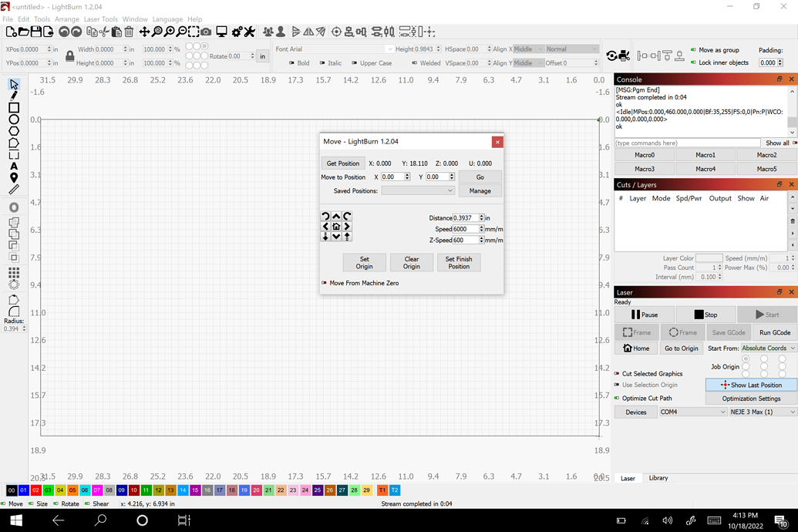
Task: Check the Cut Selected Graphics option
Action: click(x=616, y=373)
